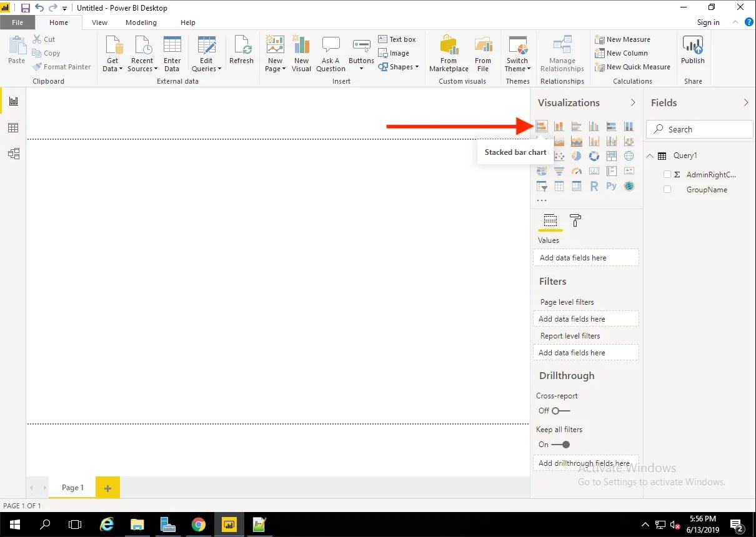Viewport: 756px width, 537px height.
Task: Open the Format paint roller pane
Action: tap(575, 220)
